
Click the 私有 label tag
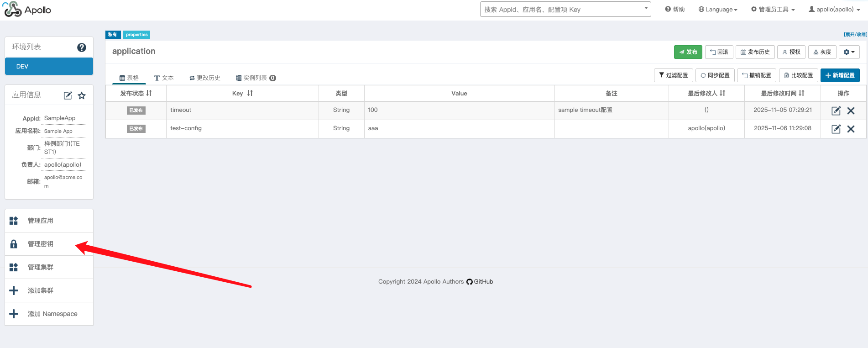113,35
